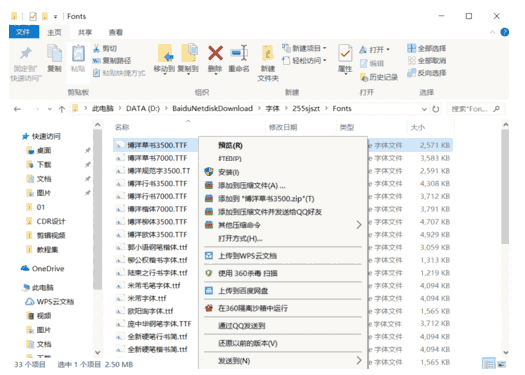Choose Send via QQ option

click(242, 326)
